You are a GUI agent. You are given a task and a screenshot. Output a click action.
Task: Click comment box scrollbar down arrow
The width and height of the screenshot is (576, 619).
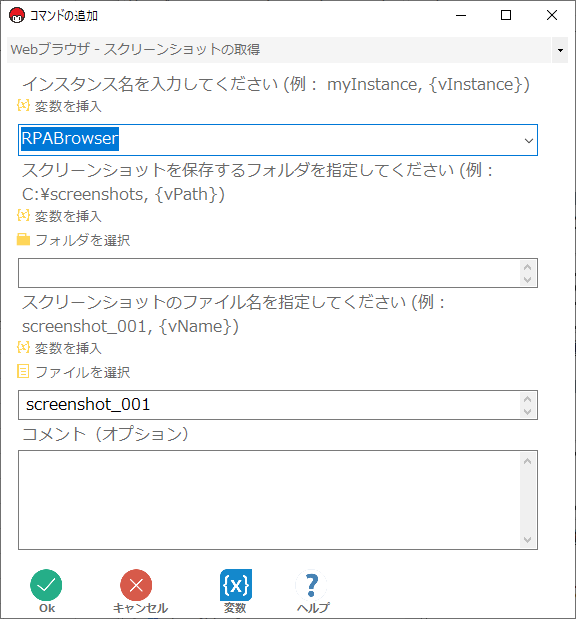click(x=527, y=539)
